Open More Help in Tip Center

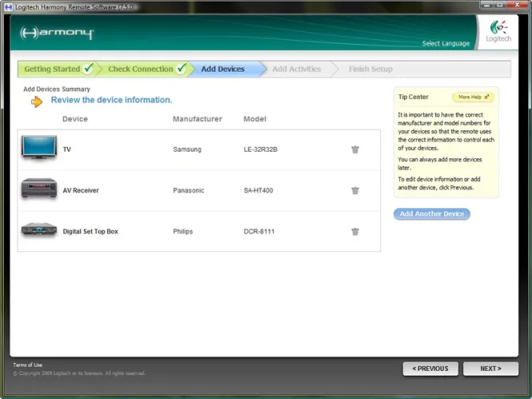click(473, 97)
